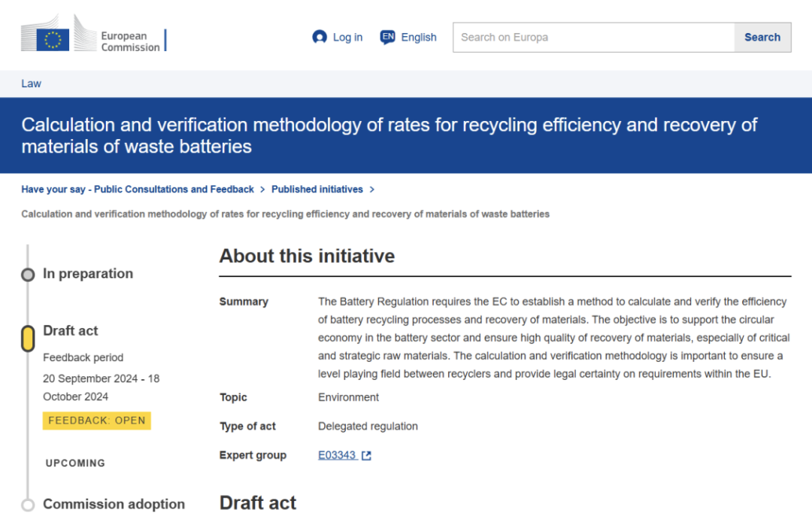The height and width of the screenshot is (519, 812).
Task: Select In preparation step heading
Action: (88, 274)
